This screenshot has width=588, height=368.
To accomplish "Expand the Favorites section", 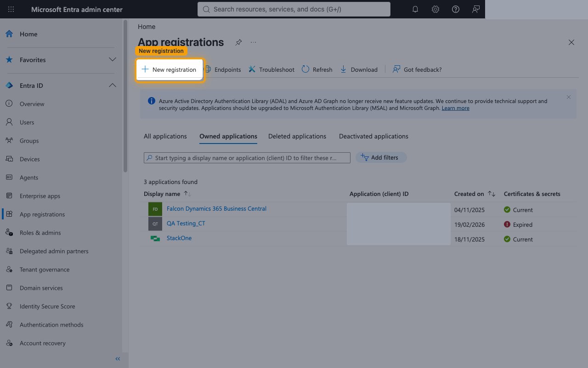I will 112,60.
